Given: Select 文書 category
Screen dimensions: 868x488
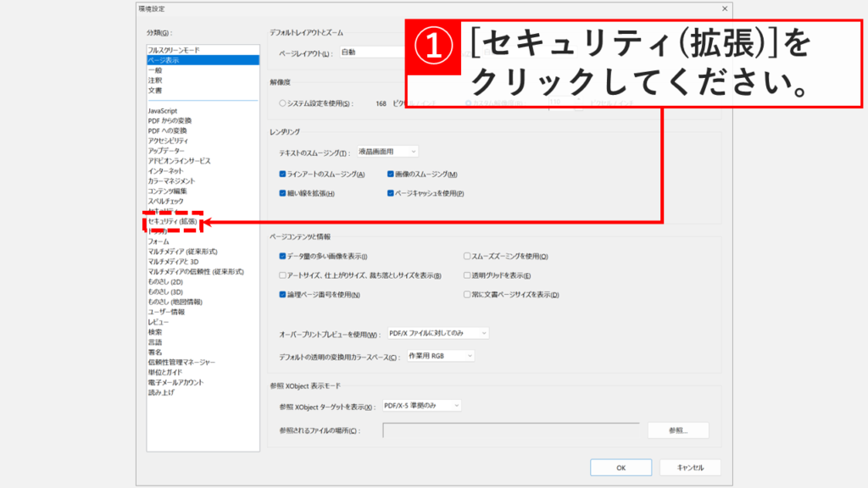Looking at the screenshot, I should pyautogui.click(x=155, y=90).
